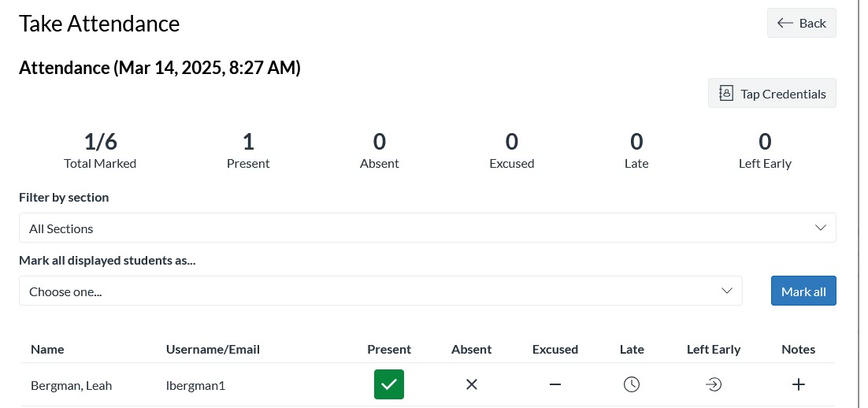This screenshot has height=408, width=868.
Task: Click the Username/Email column header
Action: (x=213, y=349)
